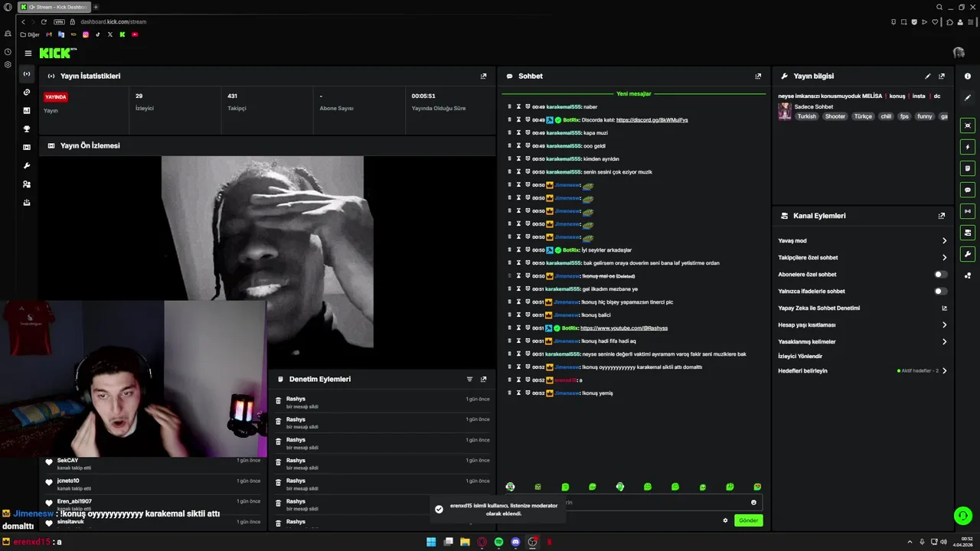
Task: Expand Yasaklanmış kelimeler settings
Action: tap(944, 342)
